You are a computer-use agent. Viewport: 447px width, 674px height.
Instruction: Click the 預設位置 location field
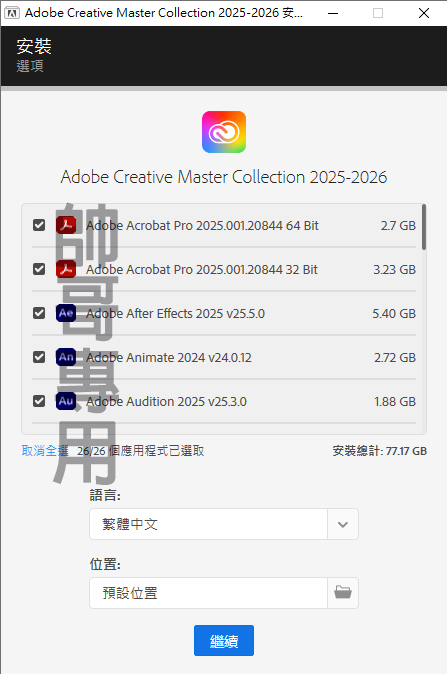pos(208,593)
